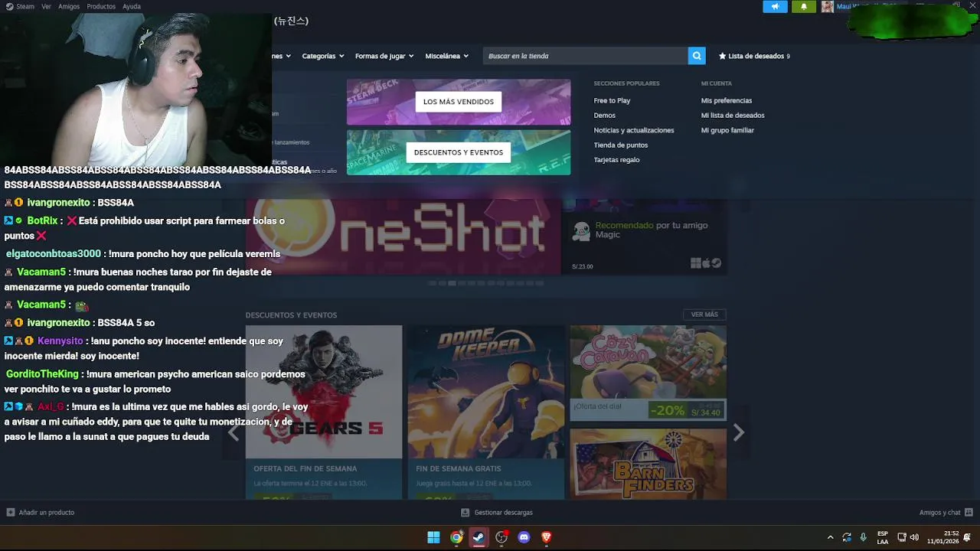
Task: Click Lista de deseados text
Action: pyautogui.click(x=756, y=56)
